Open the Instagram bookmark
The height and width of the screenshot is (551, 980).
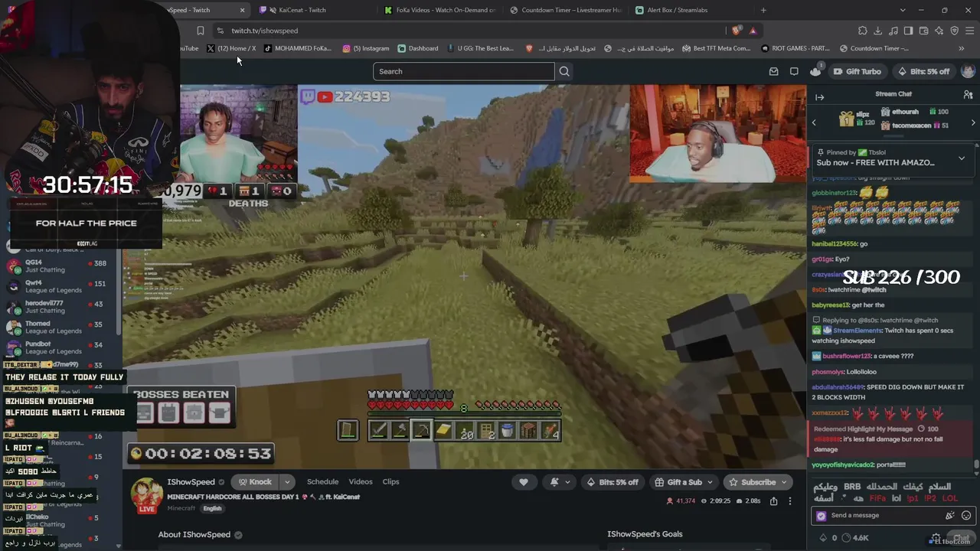click(x=366, y=48)
